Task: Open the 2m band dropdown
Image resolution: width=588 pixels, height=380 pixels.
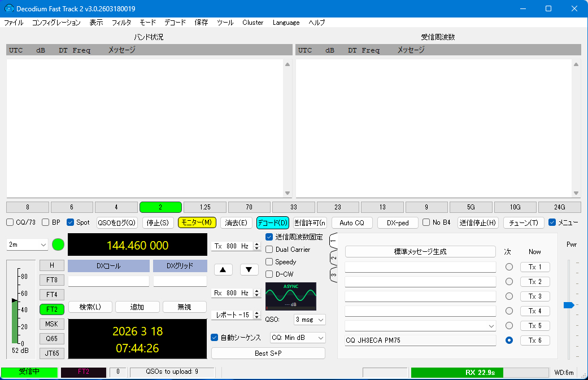Action: tap(27, 245)
